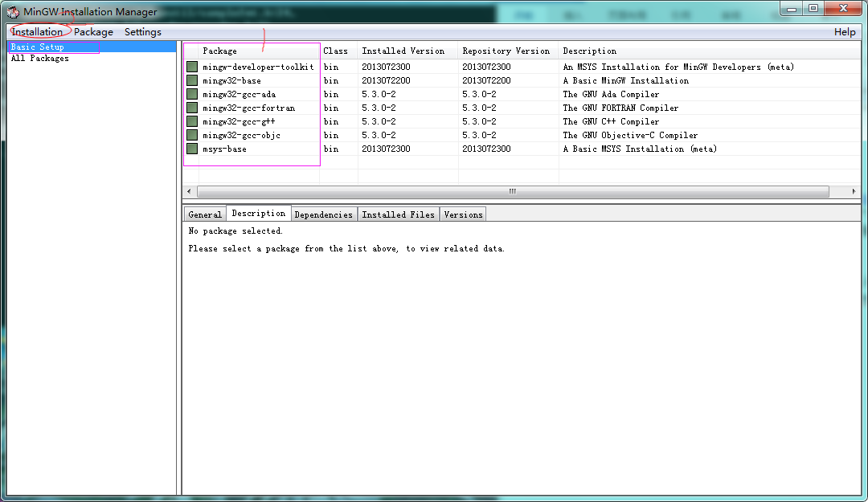Click the package list horizontal scrollbar thumb
868x502 pixels.
pyautogui.click(x=513, y=191)
